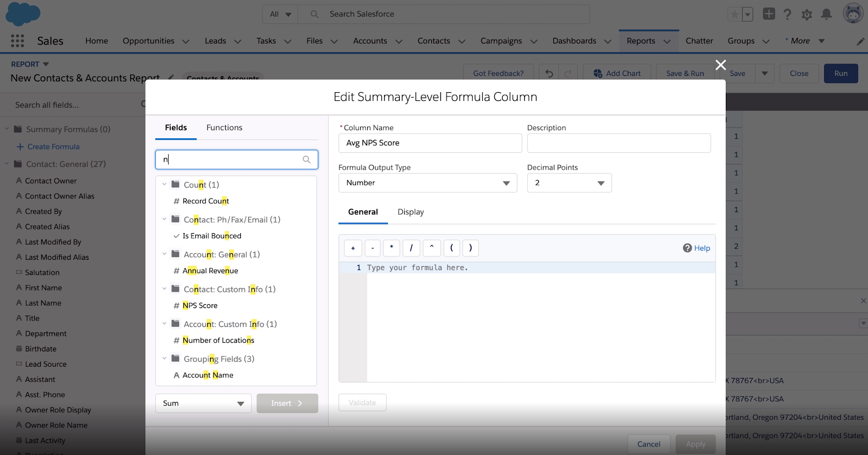868x455 pixels.
Task: Open the formula Help link
Action: point(697,248)
